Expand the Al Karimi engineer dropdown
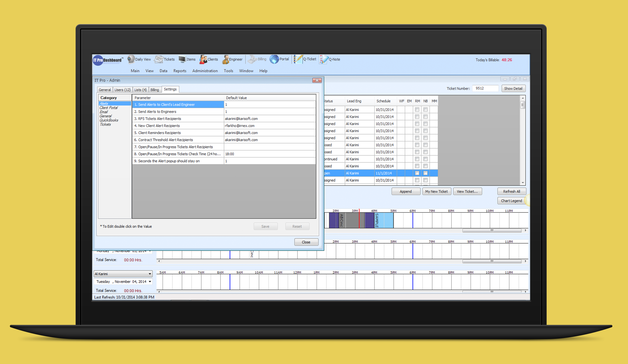This screenshot has width=628, height=364. click(150, 274)
